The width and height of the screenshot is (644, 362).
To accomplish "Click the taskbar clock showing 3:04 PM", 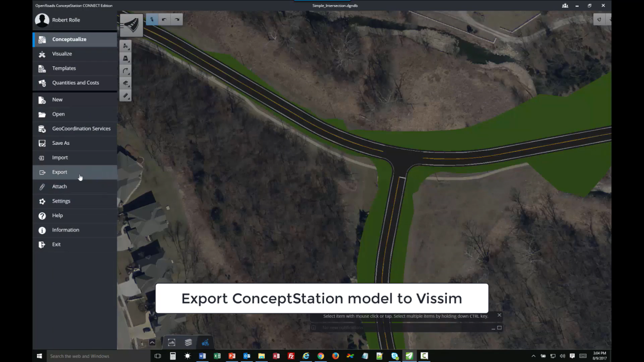I will (600, 356).
